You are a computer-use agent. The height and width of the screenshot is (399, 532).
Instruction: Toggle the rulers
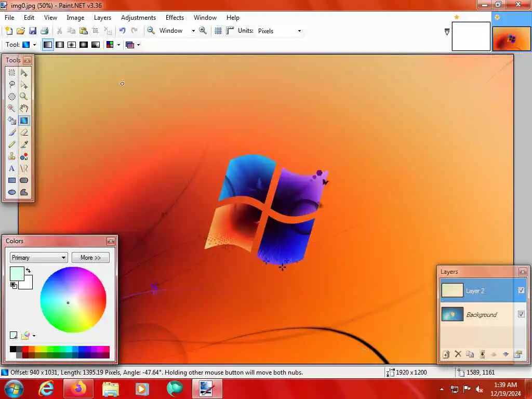[230, 31]
